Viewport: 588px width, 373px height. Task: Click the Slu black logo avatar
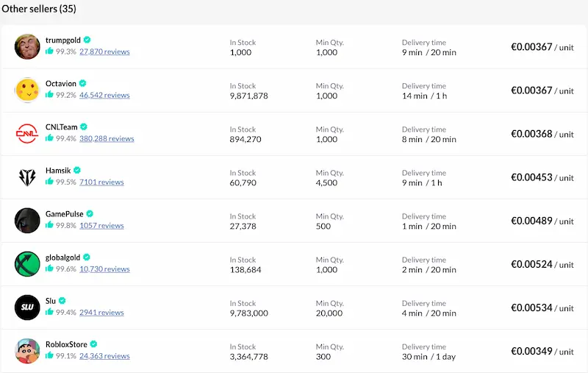[x=27, y=307]
